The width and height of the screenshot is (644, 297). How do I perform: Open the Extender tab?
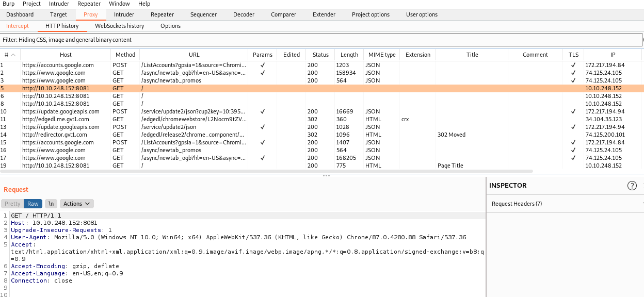[x=324, y=14]
